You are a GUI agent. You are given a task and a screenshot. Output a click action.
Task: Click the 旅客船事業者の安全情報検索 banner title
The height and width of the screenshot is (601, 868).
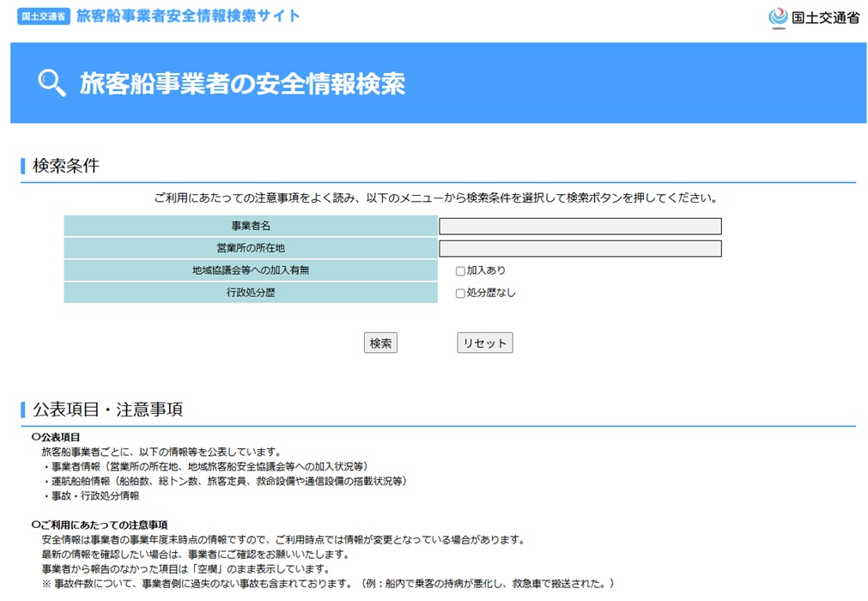click(242, 83)
